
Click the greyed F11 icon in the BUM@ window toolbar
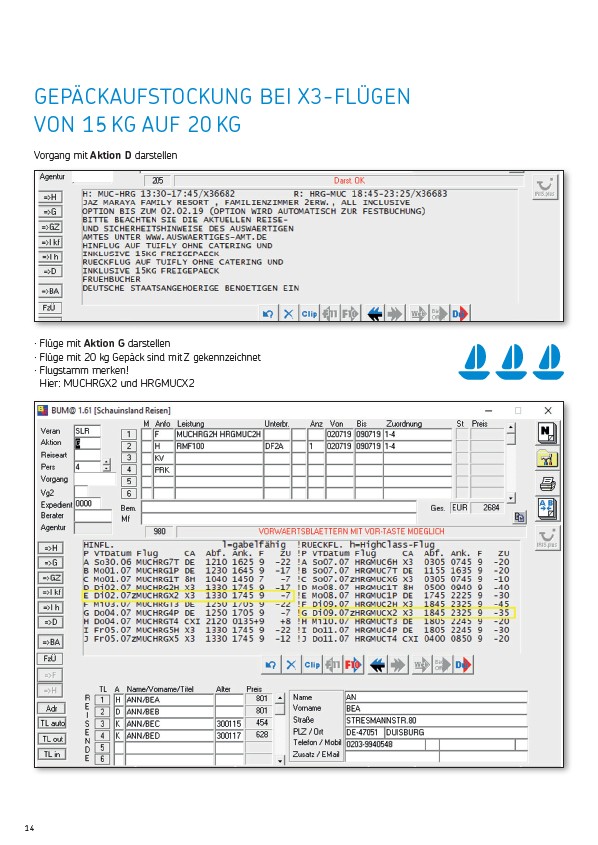[x=332, y=665]
